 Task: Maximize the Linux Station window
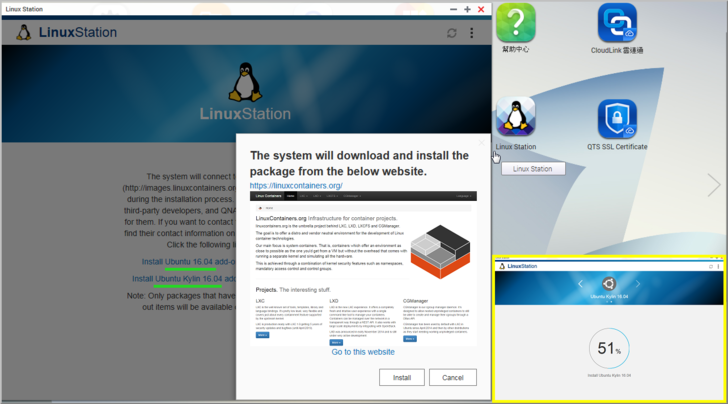[x=467, y=9]
